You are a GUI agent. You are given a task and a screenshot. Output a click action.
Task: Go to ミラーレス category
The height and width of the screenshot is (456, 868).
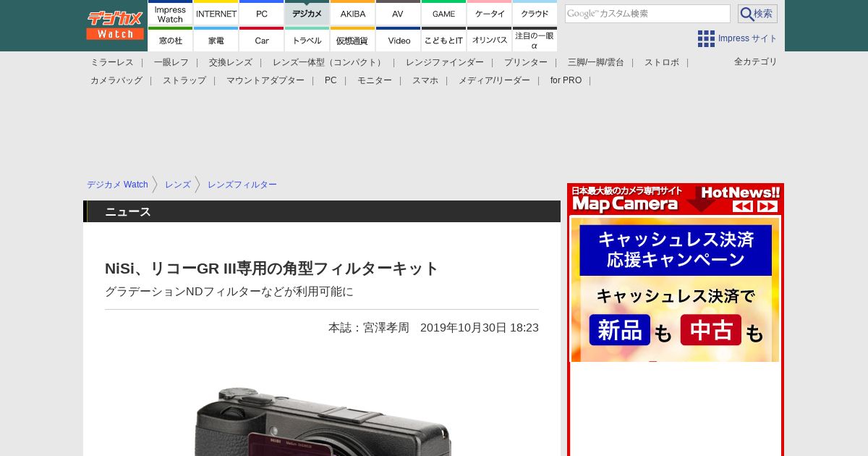[112, 62]
